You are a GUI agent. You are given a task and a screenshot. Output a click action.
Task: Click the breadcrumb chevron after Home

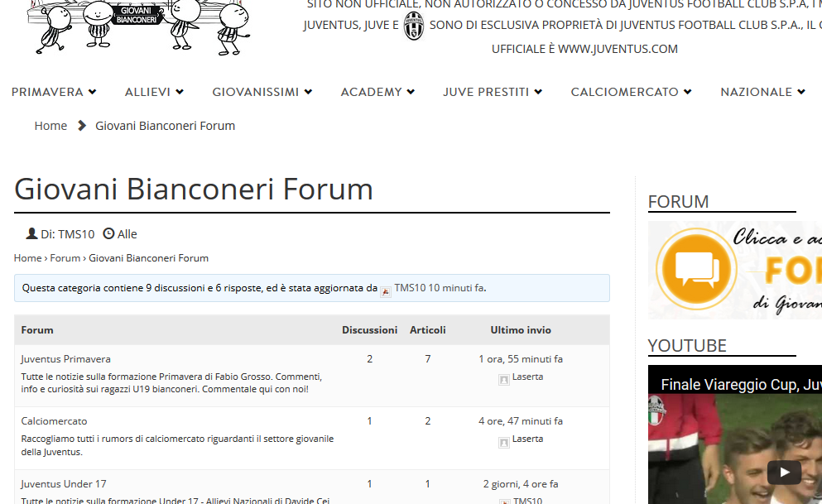point(82,126)
